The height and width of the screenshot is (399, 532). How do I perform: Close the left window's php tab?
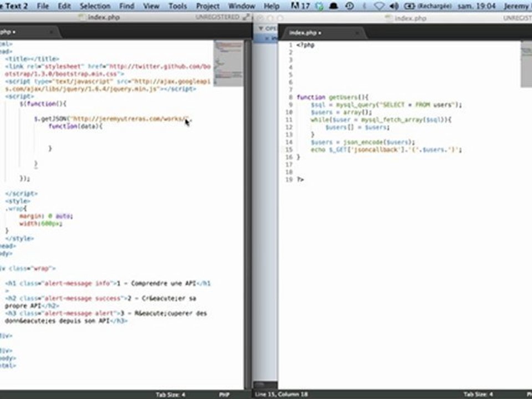[51, 32]
